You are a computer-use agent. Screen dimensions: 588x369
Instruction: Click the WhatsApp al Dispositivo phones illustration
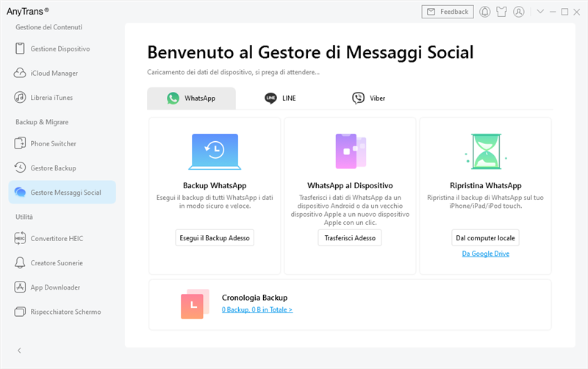pos(351,151)
